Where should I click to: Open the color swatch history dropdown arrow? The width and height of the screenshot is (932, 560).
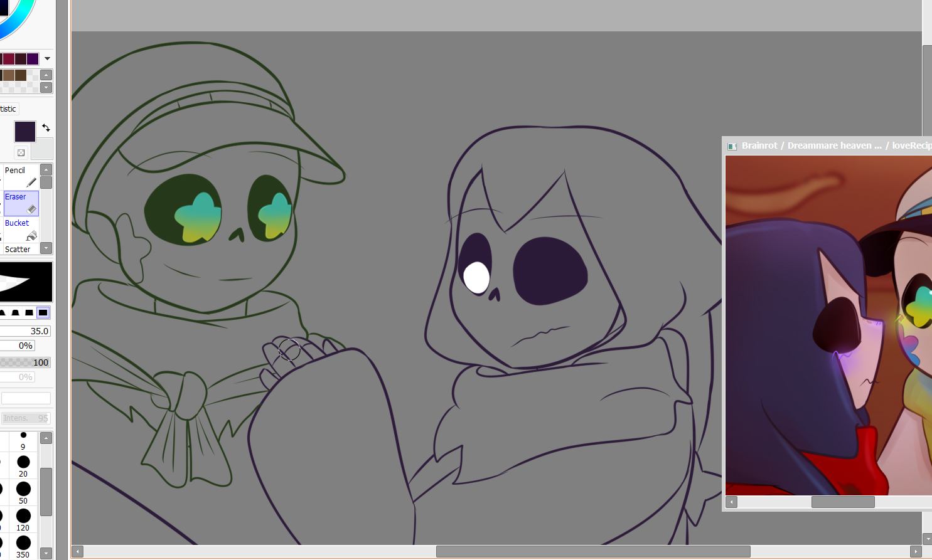47,59
